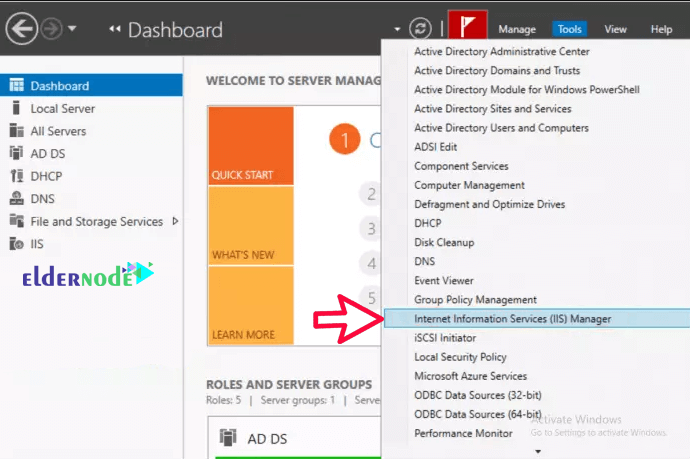
Task: Choose Event Viewer from Tools menu
Action: coord(444,281)
